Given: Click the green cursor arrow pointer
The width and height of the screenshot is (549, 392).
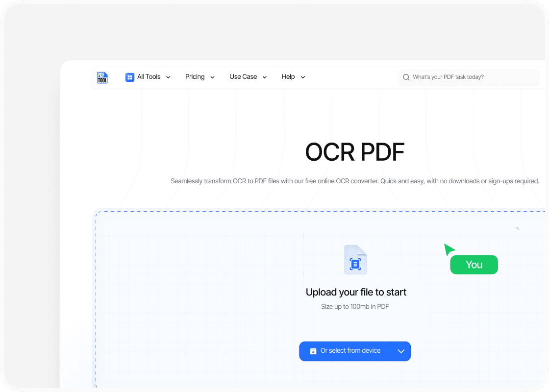Looking at the screenshot, I should coord(449,249).
